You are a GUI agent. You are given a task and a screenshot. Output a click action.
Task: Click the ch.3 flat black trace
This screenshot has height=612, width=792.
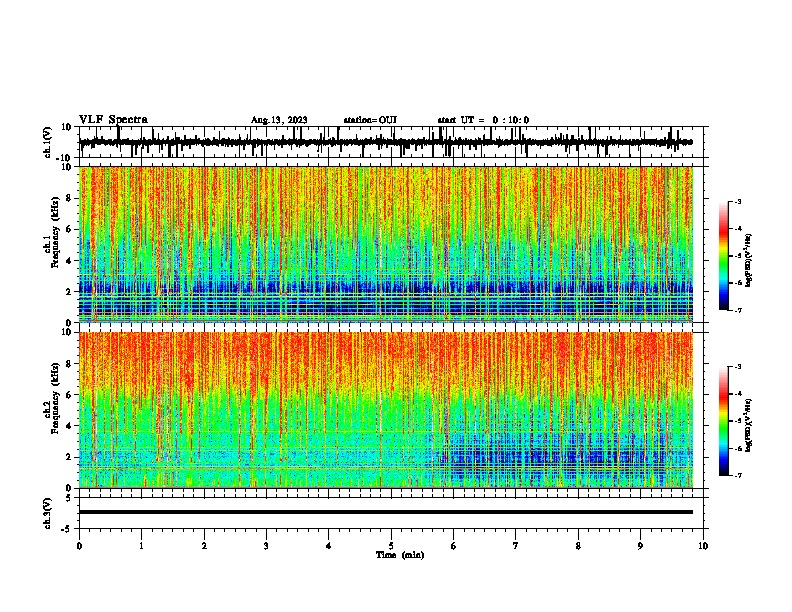386,512
